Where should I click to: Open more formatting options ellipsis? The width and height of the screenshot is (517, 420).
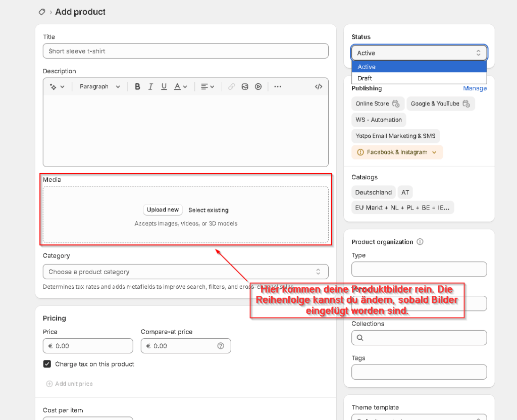278,87
